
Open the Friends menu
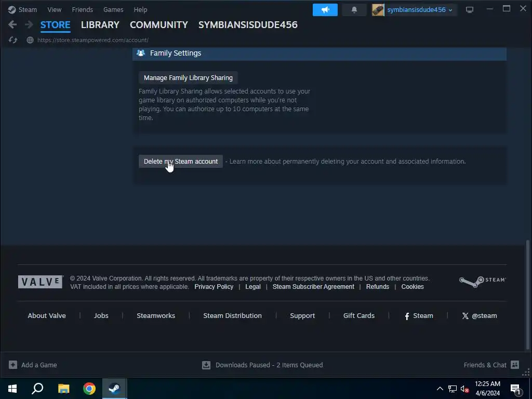(83, 9)
